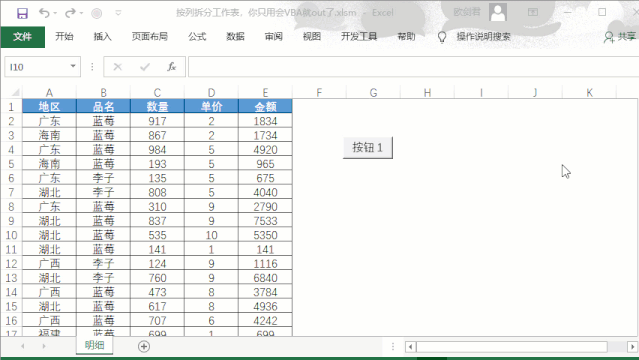Switch to the 开始 ribbon tab
This screenshot has width=639, height=360.
tap(64, 37)
